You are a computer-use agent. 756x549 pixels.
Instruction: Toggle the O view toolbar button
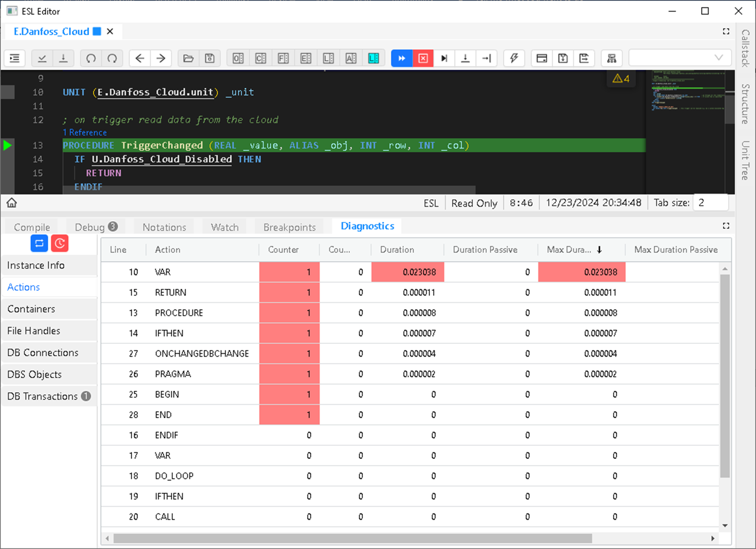tap(238, 58)
